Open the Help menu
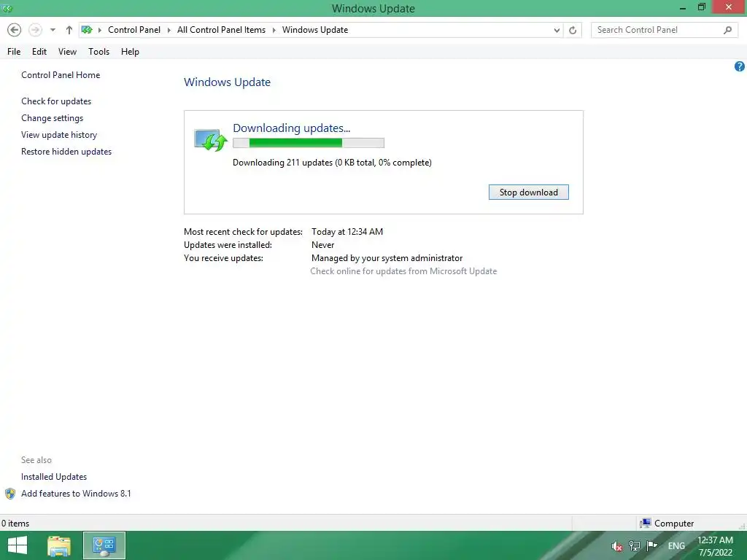The height and width of the screenshot is (560, 747). tap(130, 52)
